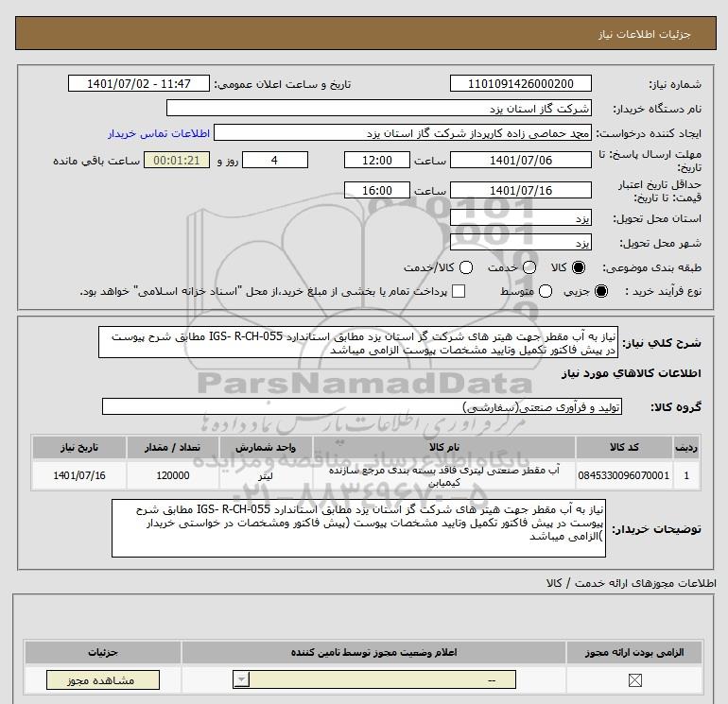Click the اطلاعات کالاهای مورد نیاز heading
728x704 pixels.
point(632,373)
